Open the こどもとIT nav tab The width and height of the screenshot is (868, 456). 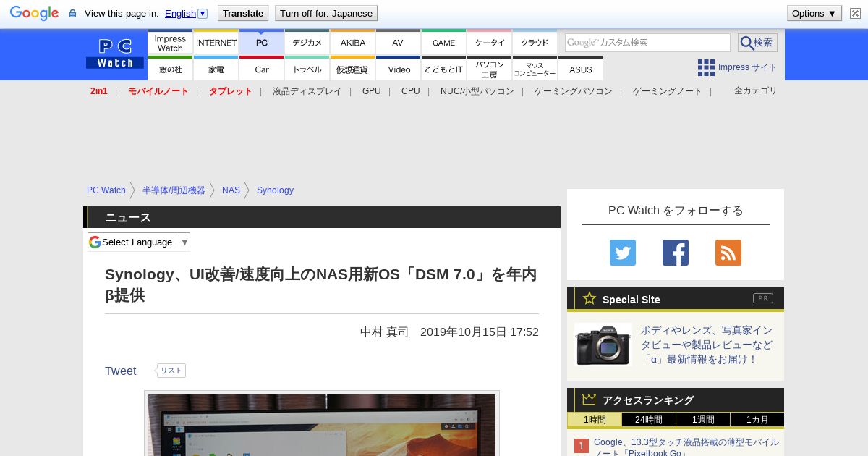tap(444, 69)
